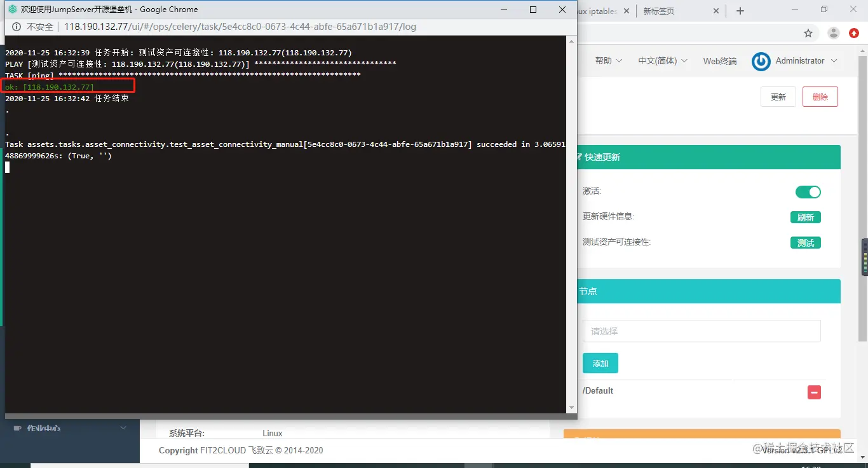
Task: Open the 请选择 node selector
Action: point(702,331)
